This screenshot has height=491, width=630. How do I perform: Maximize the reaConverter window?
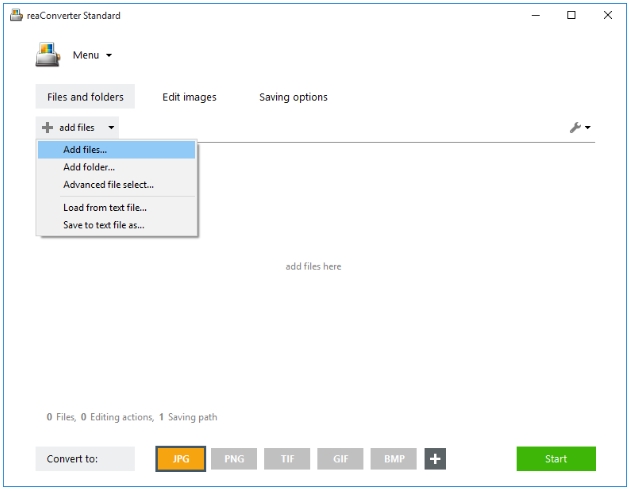(571, 15)
